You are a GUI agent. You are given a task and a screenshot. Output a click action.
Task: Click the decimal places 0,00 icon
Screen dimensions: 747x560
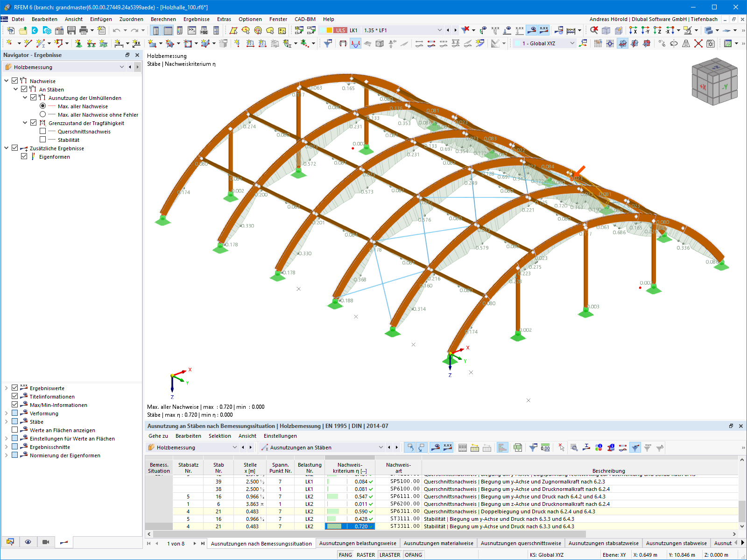click(x=545, y=448)
